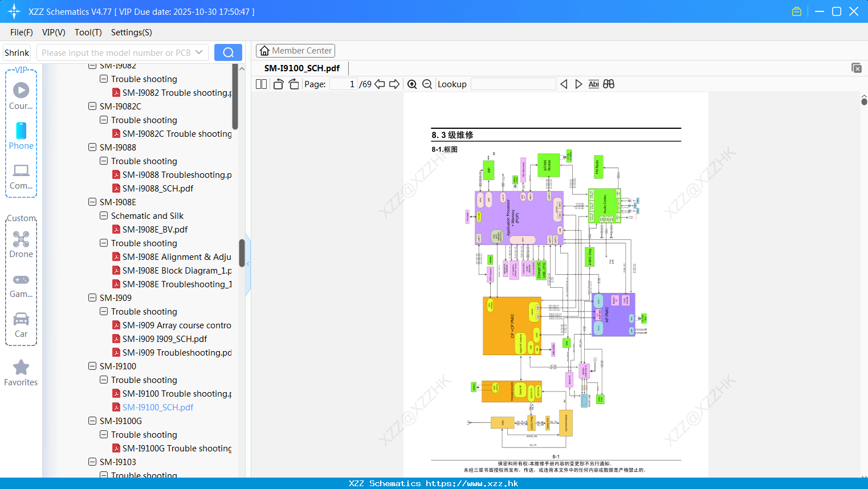Collapse the SM-I9088 node
The height and width of the screenshot is (489, 868).
[x=92, y=147]
